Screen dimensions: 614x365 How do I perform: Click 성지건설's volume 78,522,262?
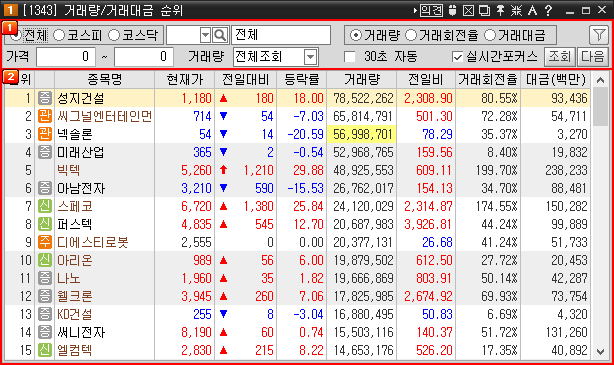363,98
